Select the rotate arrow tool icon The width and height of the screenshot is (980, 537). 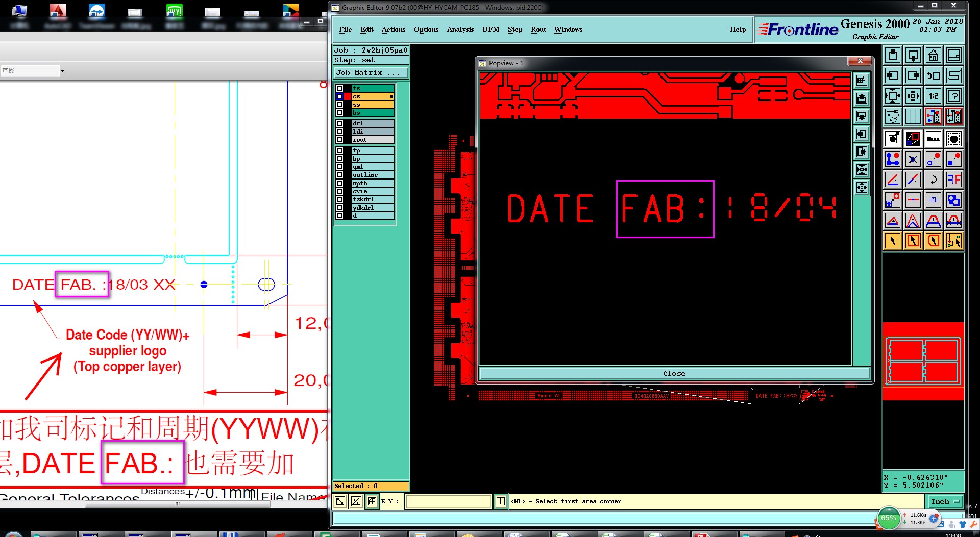933,180
